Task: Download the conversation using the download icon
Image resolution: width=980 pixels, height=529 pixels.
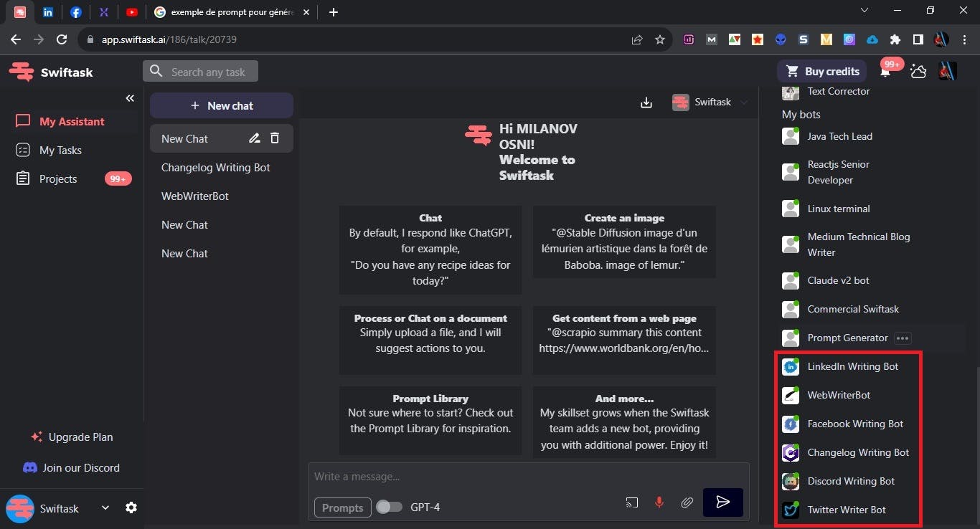Action: pyautogui.click(x=646, y=103)
